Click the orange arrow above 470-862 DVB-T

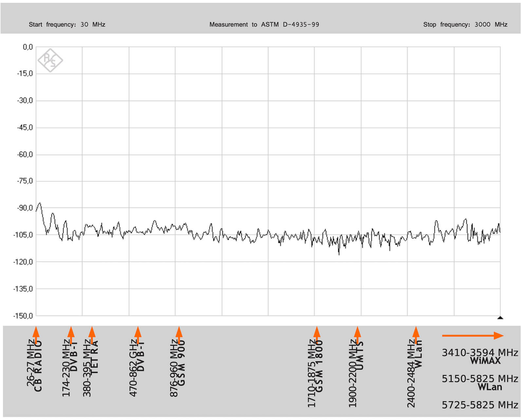[x=138, y=334]
